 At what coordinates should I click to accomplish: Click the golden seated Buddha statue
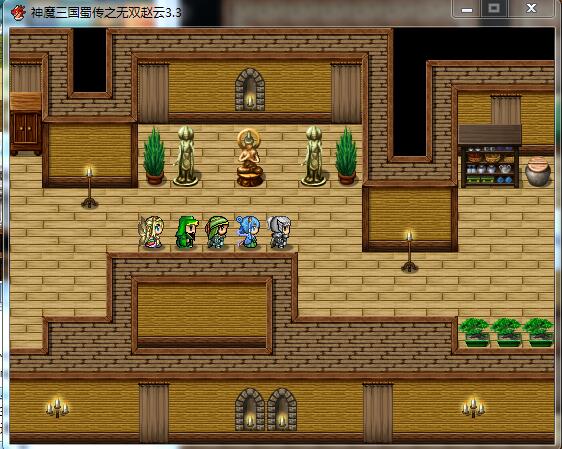250,158
